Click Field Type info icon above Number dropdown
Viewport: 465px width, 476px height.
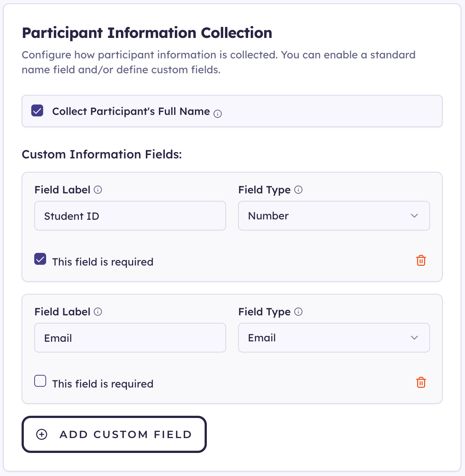pyautogui.click(x=298, y=190)
